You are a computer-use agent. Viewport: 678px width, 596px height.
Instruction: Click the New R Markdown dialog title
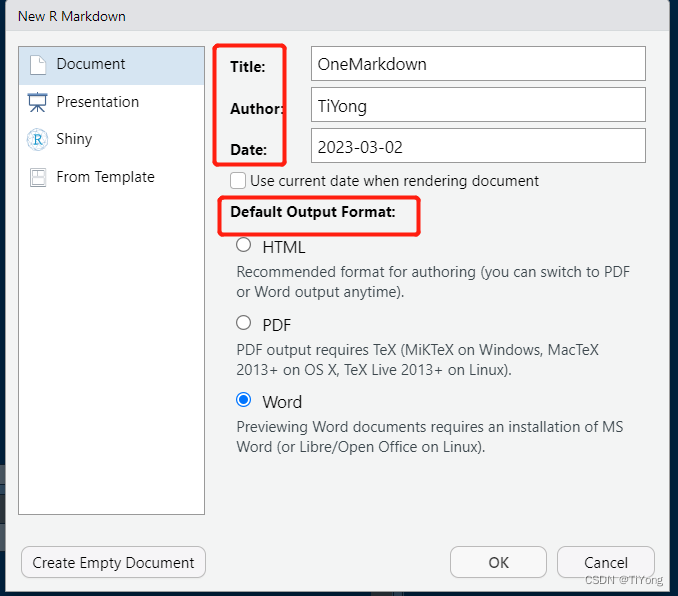(72, 16)
